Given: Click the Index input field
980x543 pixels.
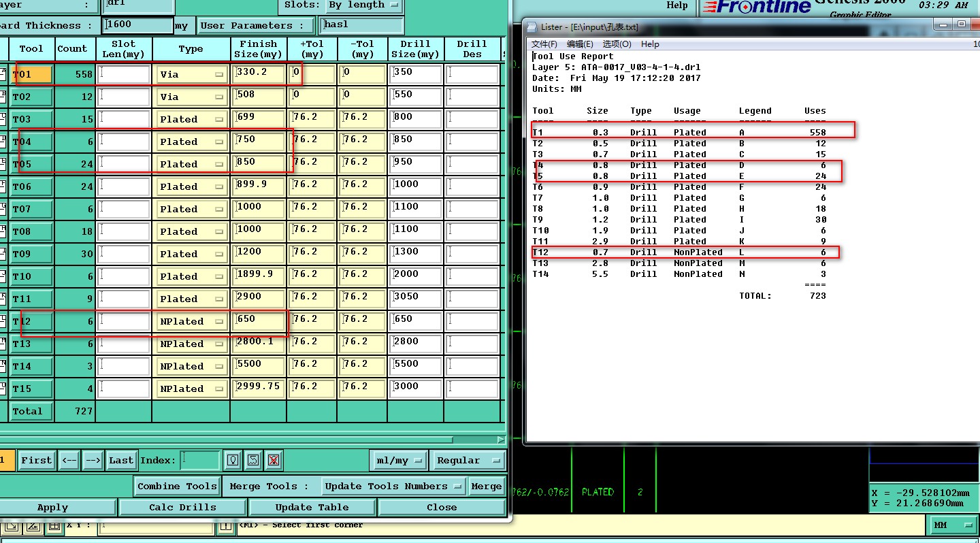Looking at the screenshot, I should [x=200, y=460].
